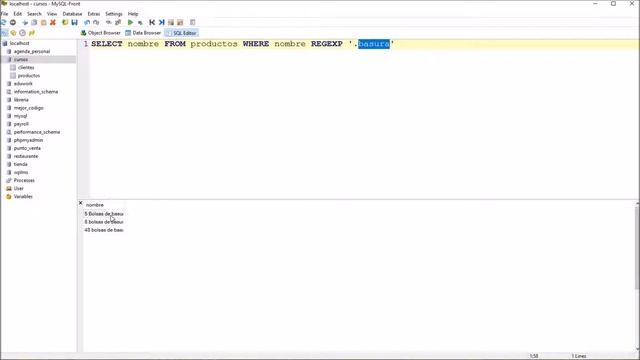The width and height of the screenshot is (640, 360).
Task: Open the Edit menu
Action: [18, 14]
